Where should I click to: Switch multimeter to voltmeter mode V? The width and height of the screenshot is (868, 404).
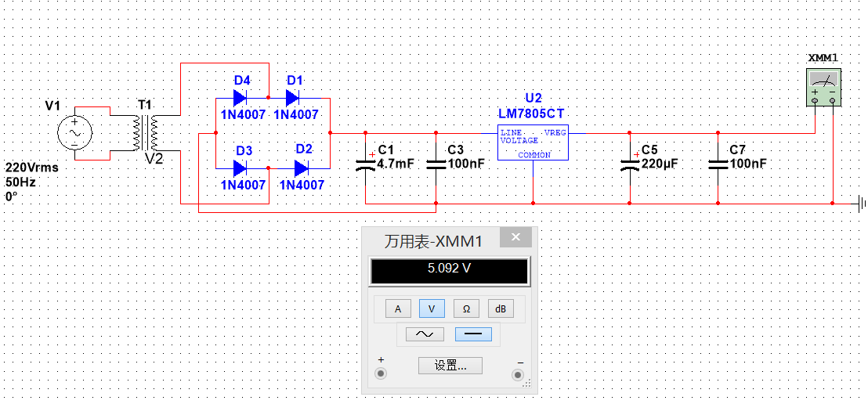click(x=432, y=308)
